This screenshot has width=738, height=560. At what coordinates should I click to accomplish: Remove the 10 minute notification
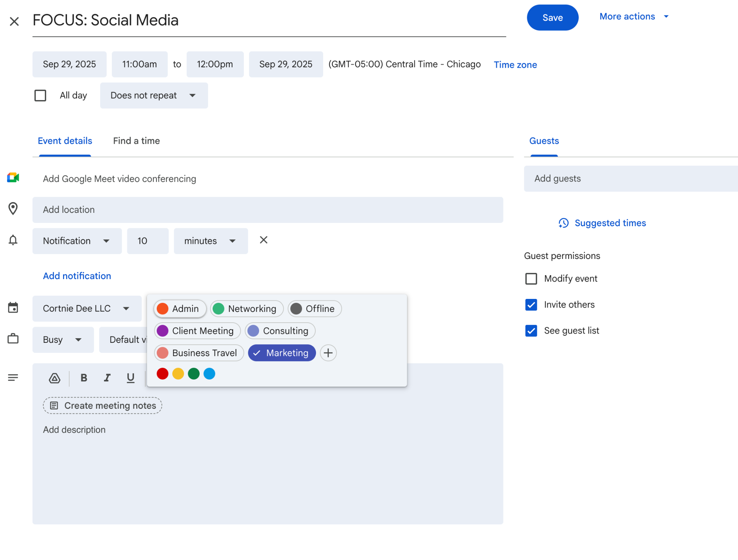click(x=263, y=240)
